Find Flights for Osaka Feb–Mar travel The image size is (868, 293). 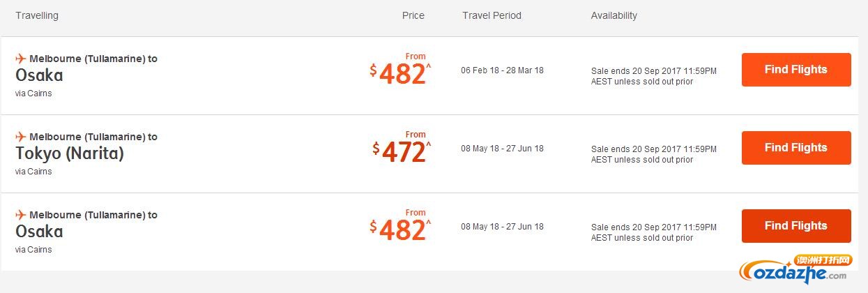tap(796, 70)
